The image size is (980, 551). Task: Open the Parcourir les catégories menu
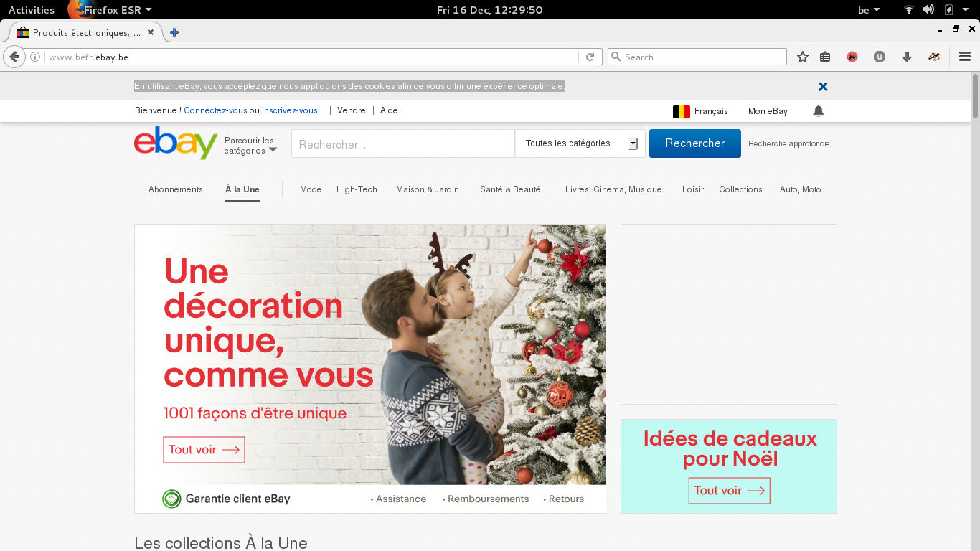pos(250,145)
